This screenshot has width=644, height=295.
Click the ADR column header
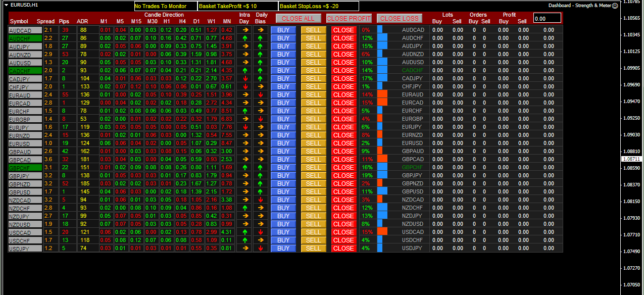(82, 21)
